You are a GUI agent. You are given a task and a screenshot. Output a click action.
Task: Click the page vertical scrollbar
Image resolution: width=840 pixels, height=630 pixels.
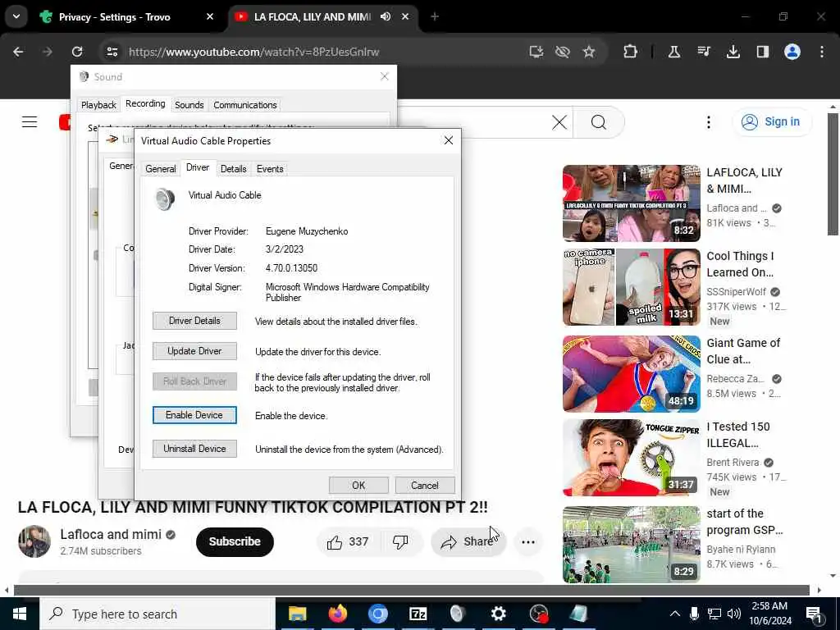(833, 174)
